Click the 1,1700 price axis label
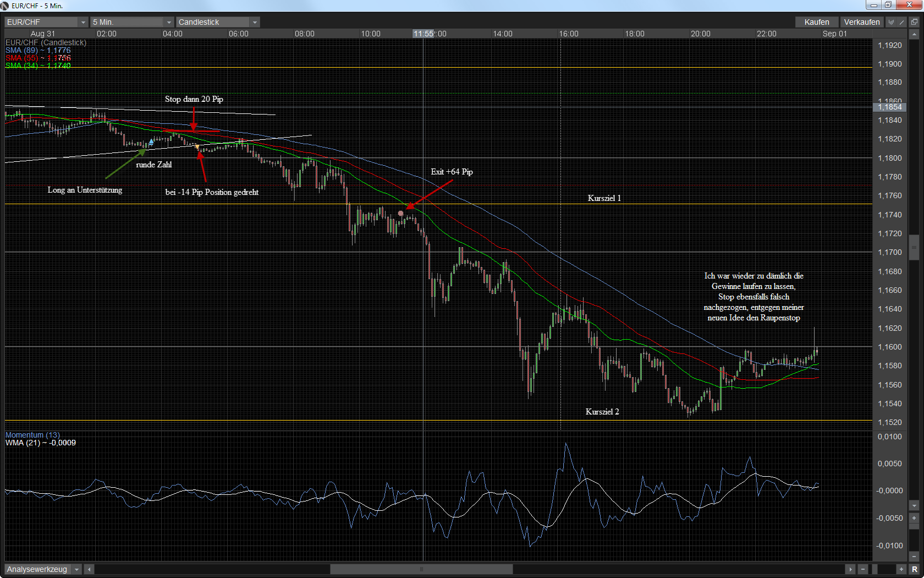The width and height of the screenshot is (924, 578). (x=890, y=252)
